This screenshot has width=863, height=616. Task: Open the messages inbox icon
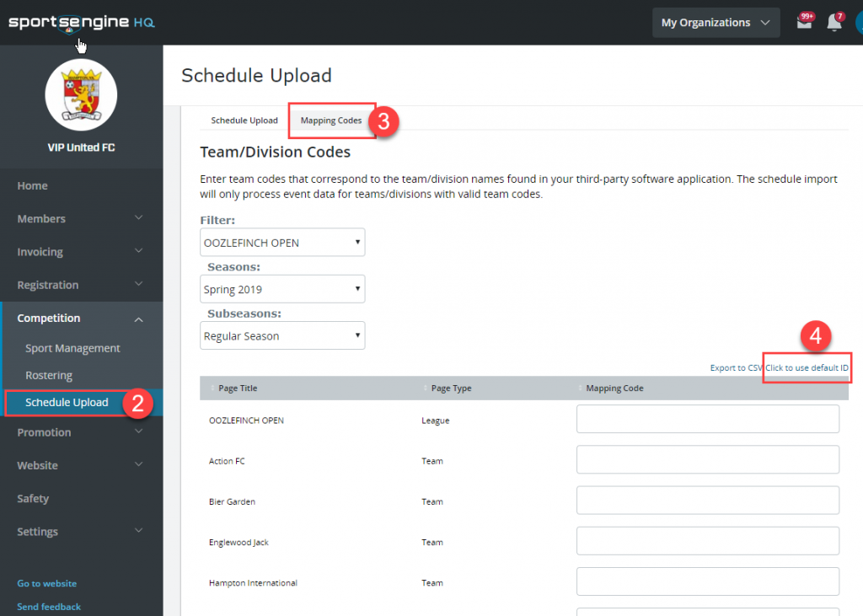(x=805, y=21)
